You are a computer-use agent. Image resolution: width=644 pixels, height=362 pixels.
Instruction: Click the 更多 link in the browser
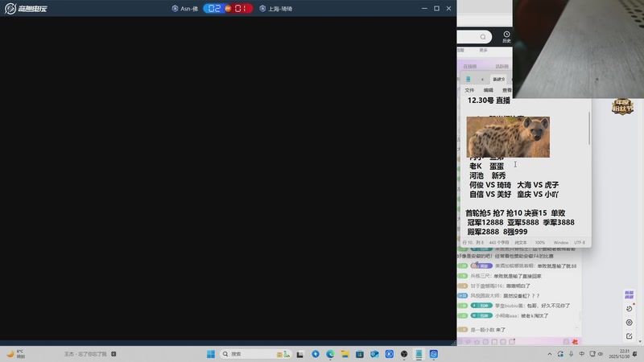(484, 50)
